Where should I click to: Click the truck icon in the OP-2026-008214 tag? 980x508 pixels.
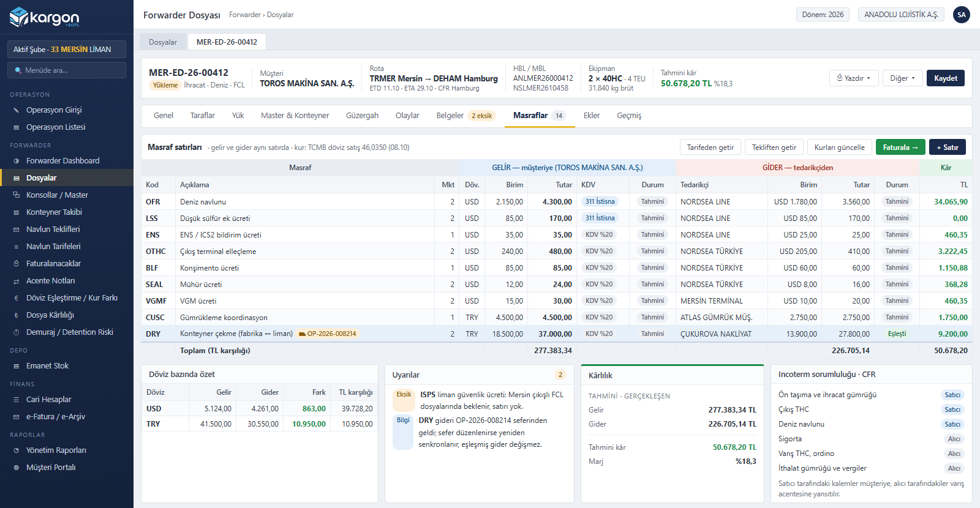302,334
